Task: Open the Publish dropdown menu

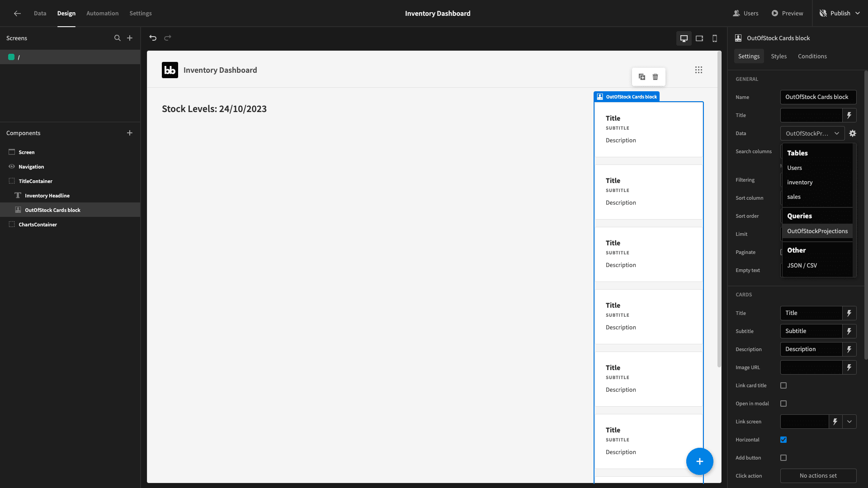Action: [x=840, y=14]
